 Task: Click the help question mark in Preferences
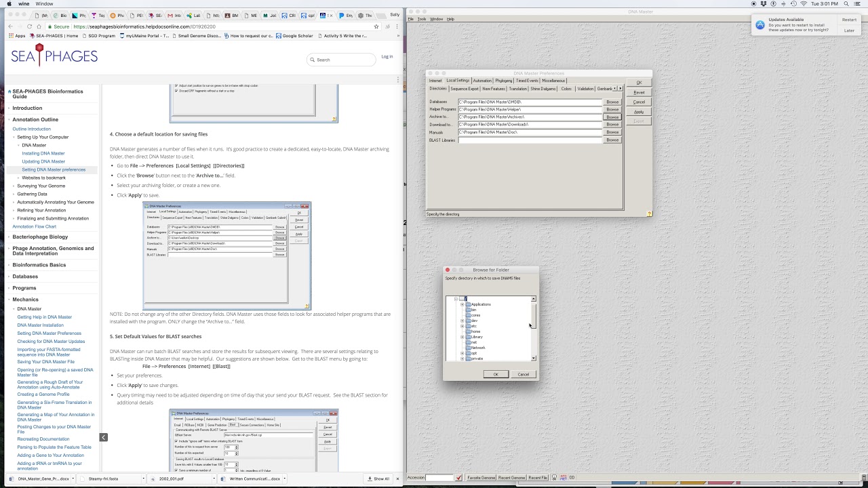[649, 213]
